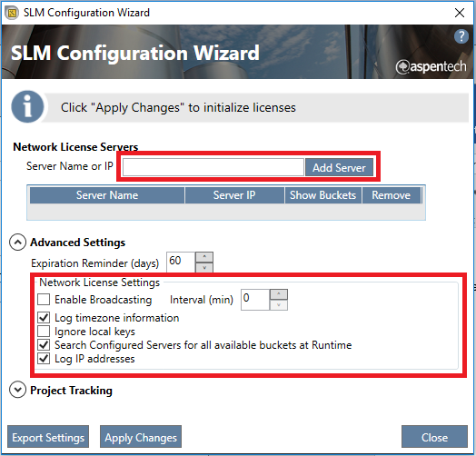476x456 pixels.
Task: Decrease the Interval (min) value
Action: [279, 305]
